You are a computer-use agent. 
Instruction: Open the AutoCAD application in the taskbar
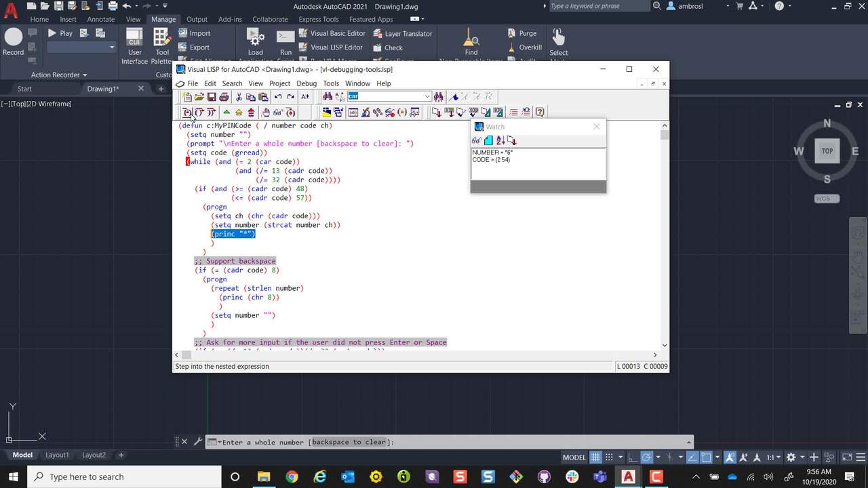pyautogui.click(x=627, y=476)
